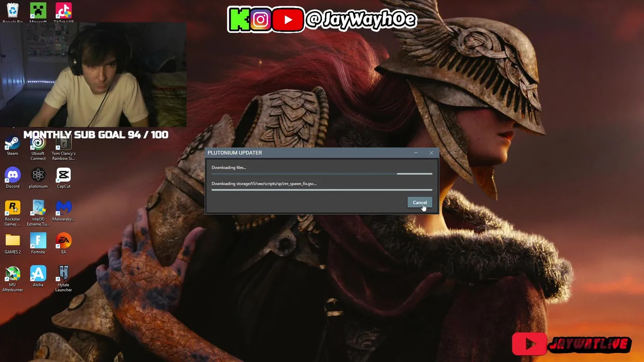Open the Ubisoft Connect shortcut

38,149
